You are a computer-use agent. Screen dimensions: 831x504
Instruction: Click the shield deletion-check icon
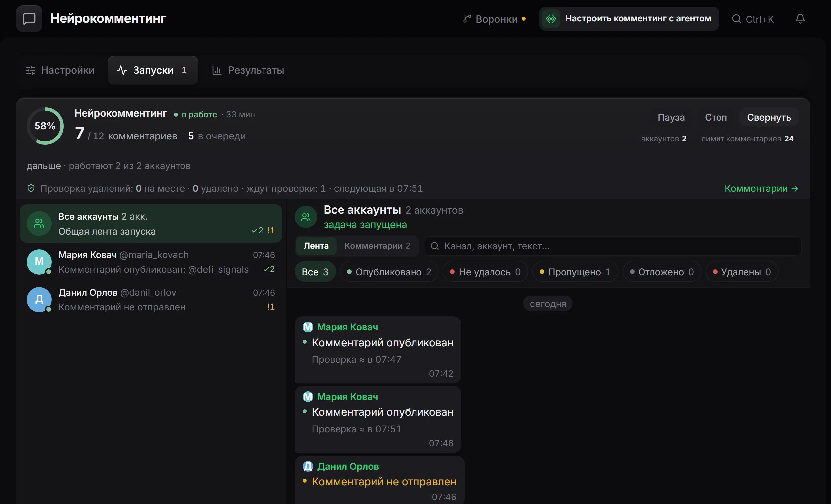tap(31, 188)
